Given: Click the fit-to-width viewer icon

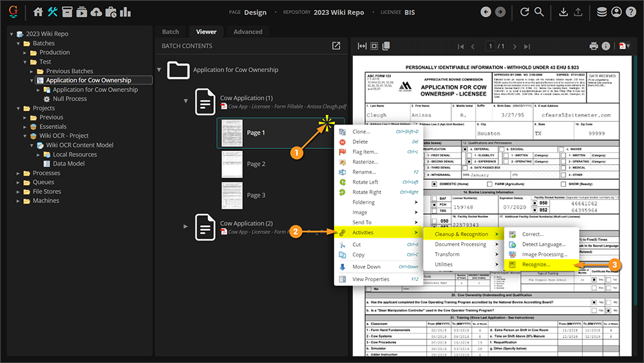Looking at the screenshot, I should click(362, 46).
